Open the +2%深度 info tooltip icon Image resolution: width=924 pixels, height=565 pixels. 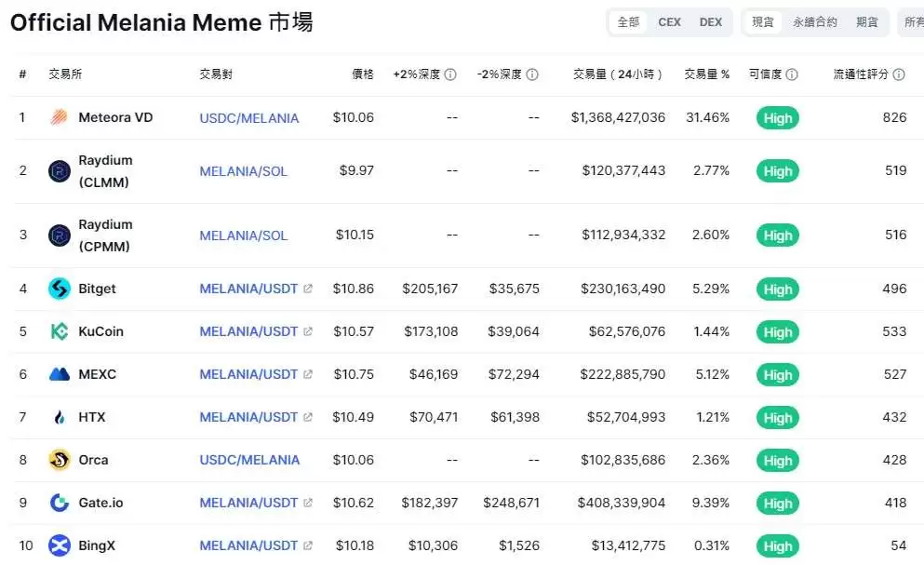[451, 74]
